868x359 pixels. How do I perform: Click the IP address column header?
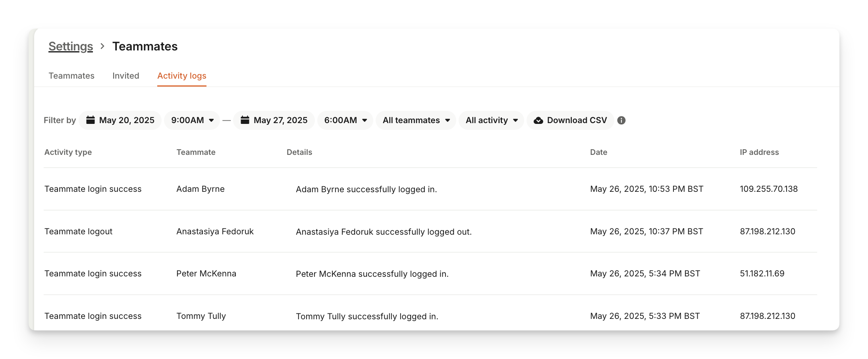pyautogui.click(x=759, y=152)
